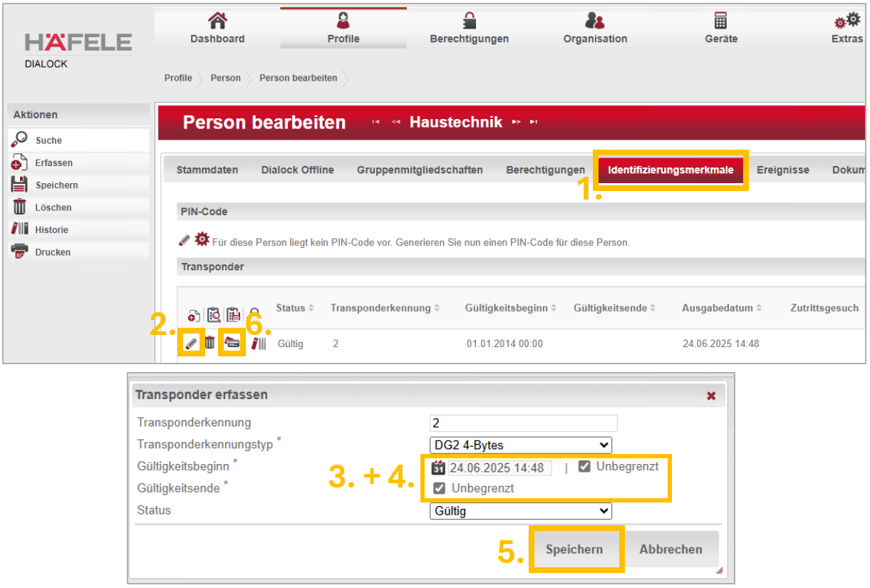Click the add new transponder icon

coord(193,316)
